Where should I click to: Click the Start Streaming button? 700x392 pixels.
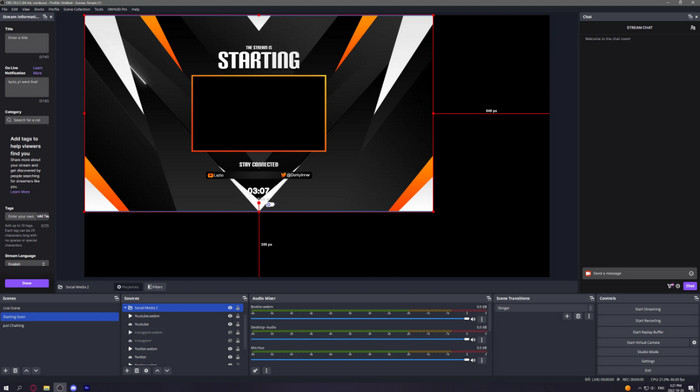pyautogui.click(x=648, y=309)
